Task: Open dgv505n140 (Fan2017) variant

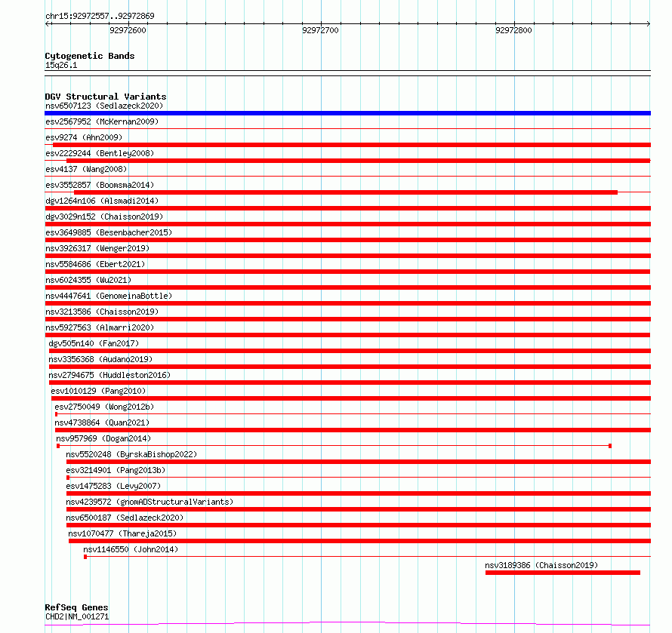Action: (x=94, y=343)
